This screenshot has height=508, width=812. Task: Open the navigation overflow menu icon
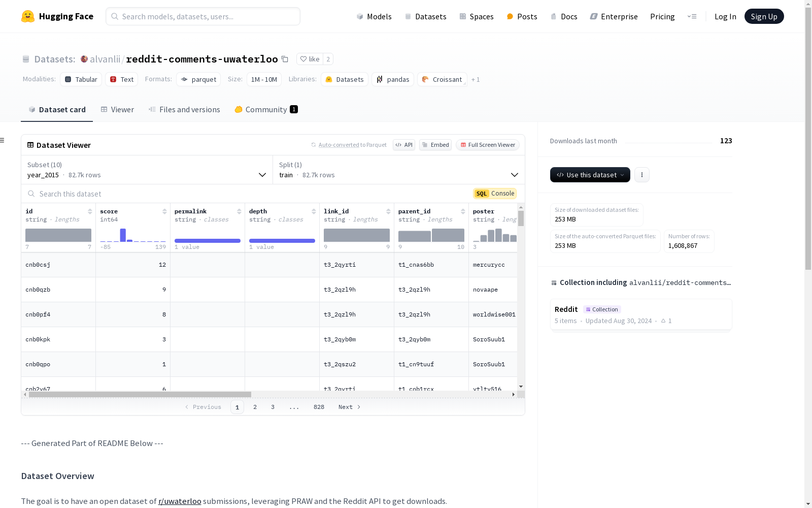[692, 16]
